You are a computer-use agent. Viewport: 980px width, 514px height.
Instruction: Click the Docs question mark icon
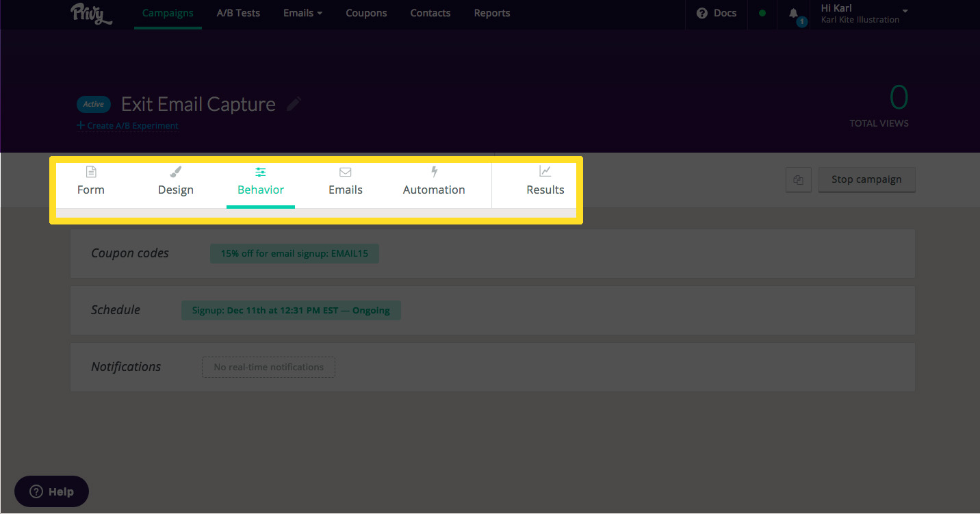[701, 13]
